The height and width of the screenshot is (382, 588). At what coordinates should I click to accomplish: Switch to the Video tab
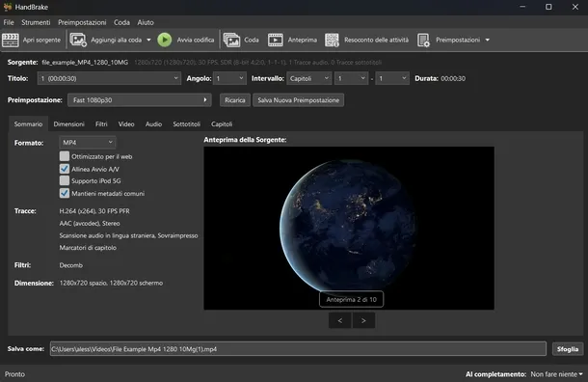(126, 123)
